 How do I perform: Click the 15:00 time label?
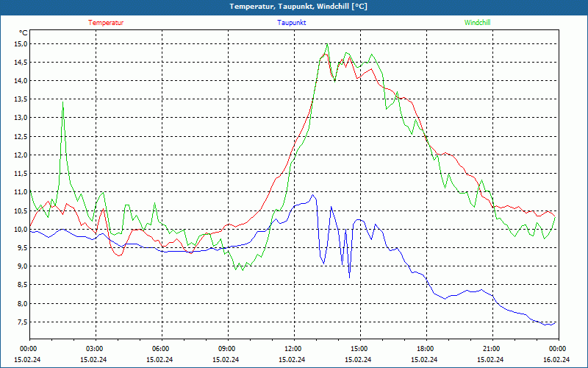coord(360,349)
